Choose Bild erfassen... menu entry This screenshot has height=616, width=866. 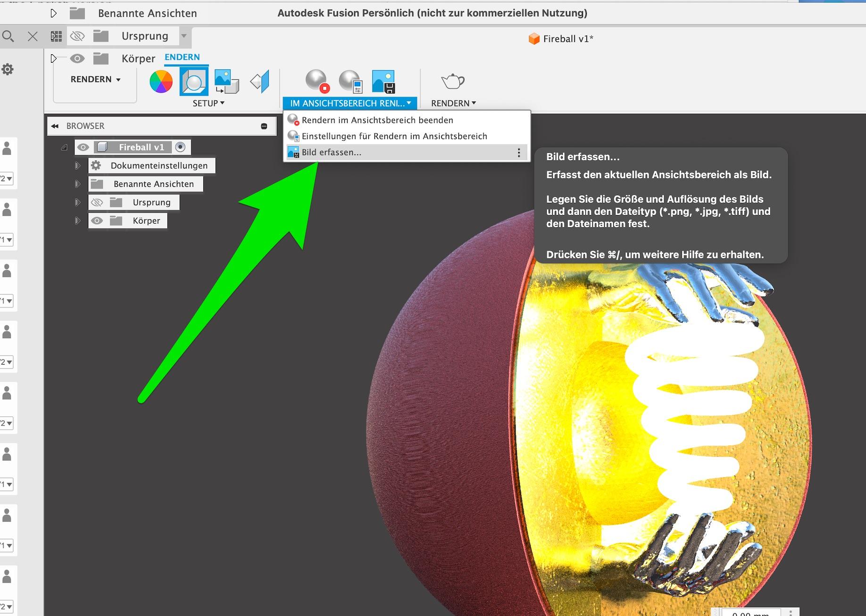pos(407,152)
